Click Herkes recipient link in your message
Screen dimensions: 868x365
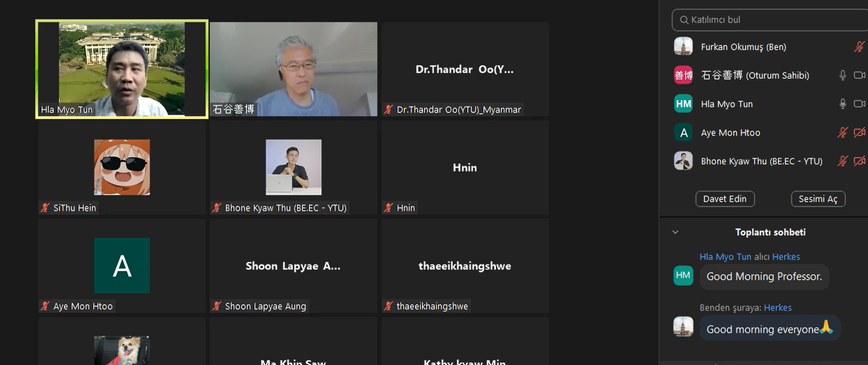[x=777, y=308]
